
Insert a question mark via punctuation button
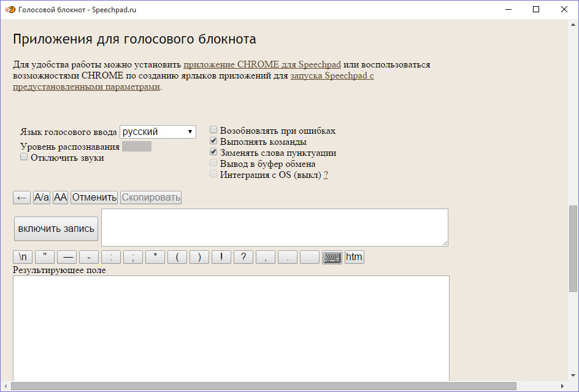pyautogui.click(x=243, y=257)
